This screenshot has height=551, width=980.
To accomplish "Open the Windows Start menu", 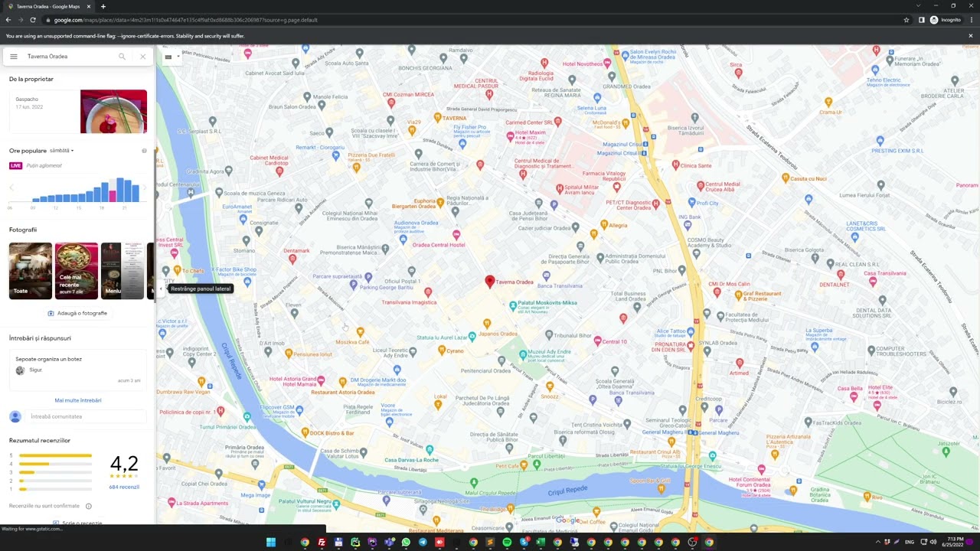I will pos(271,542).
